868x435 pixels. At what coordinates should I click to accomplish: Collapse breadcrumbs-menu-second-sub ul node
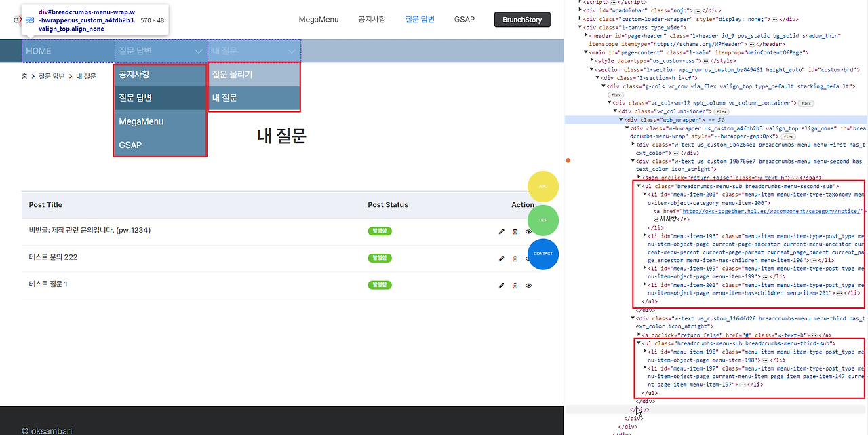(x=639, y=186)
